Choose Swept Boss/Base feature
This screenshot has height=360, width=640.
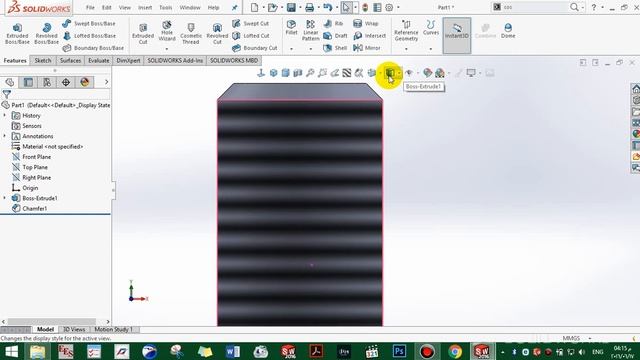coord(89,24)
